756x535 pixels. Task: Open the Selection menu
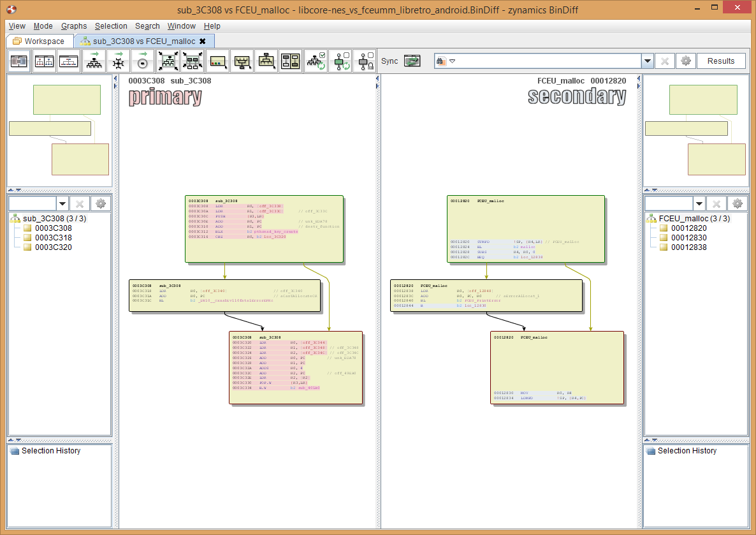click(x=111, y=26)
